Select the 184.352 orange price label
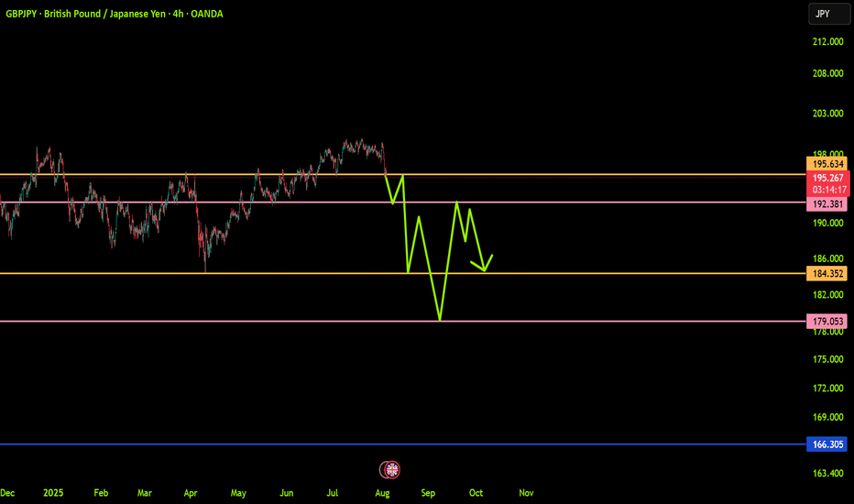Image resolution: width=854 pixels, height=504 pixels. [x=827, y=273]
